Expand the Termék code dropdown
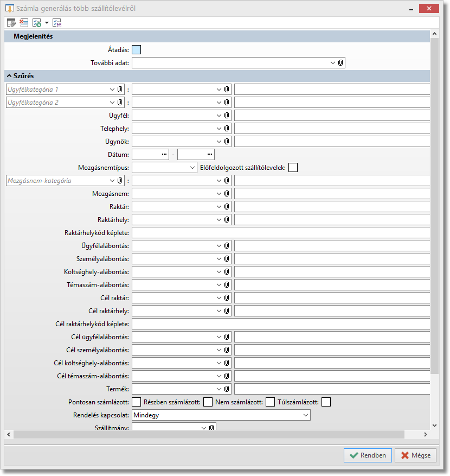This screenshot has height=476, width=450. click(219, 389)
